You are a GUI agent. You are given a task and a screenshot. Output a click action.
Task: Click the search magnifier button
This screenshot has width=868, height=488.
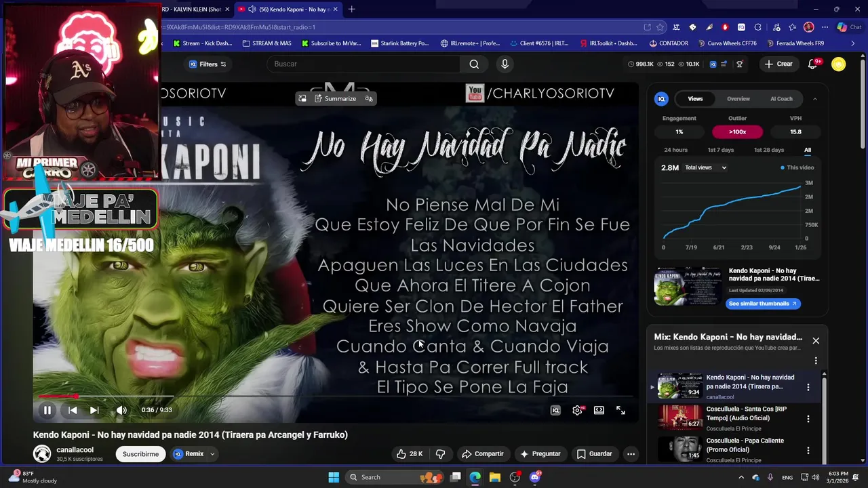pyautogui.click(x=474, y=64)
